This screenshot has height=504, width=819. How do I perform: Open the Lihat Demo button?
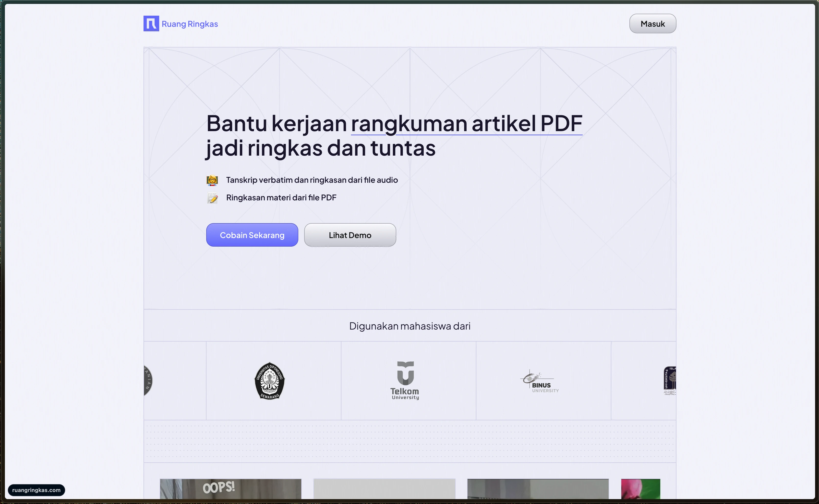[x=350, y=235]
